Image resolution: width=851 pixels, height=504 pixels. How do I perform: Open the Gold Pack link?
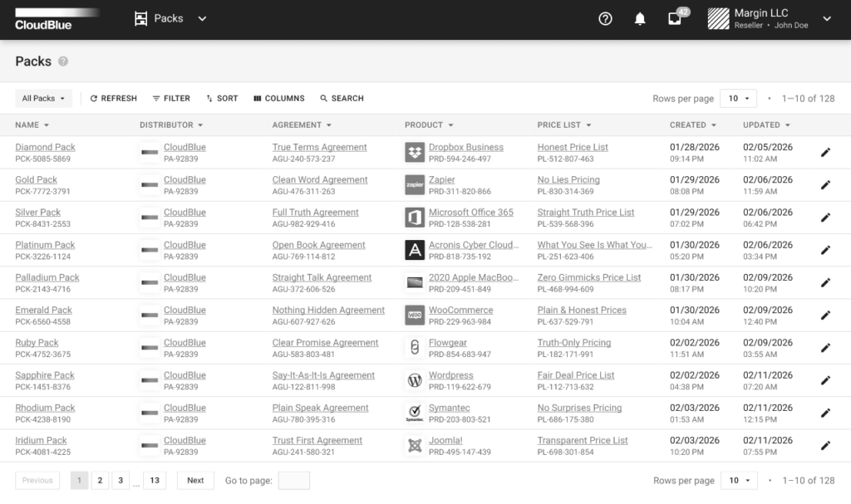(x=37, y=179)
